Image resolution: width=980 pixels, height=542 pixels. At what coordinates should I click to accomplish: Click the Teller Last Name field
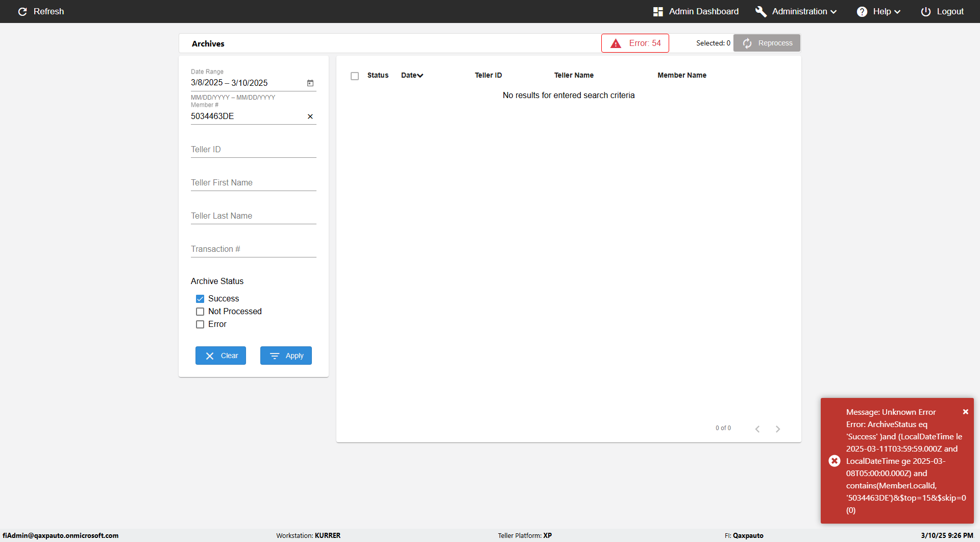254,216
